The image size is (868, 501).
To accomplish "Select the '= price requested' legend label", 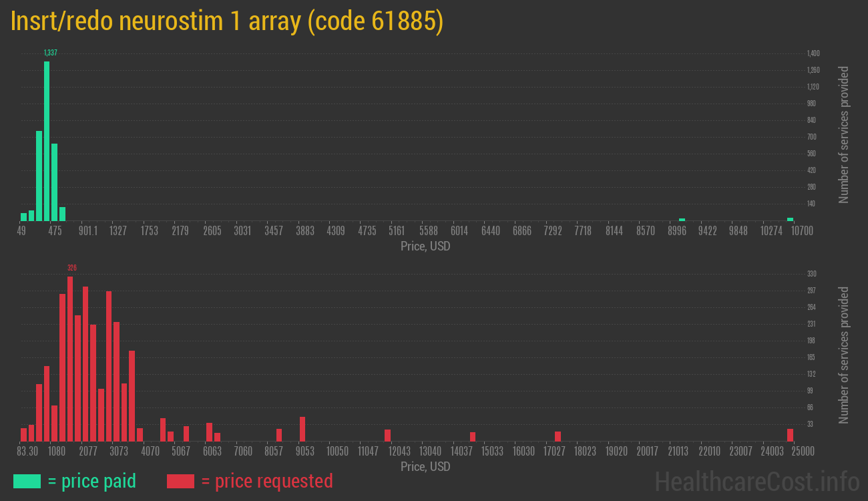I will click(266, 481).
